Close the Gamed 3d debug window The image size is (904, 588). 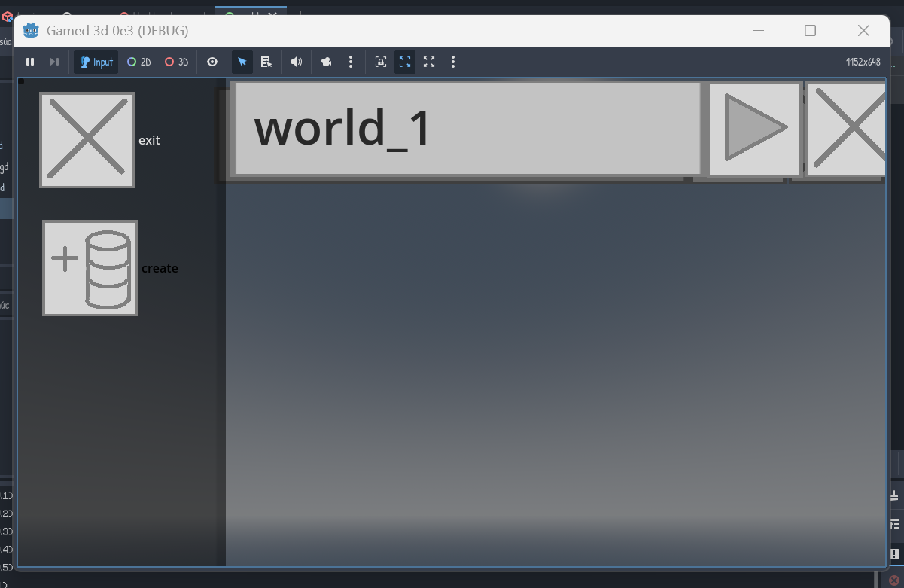pos(863,30)
